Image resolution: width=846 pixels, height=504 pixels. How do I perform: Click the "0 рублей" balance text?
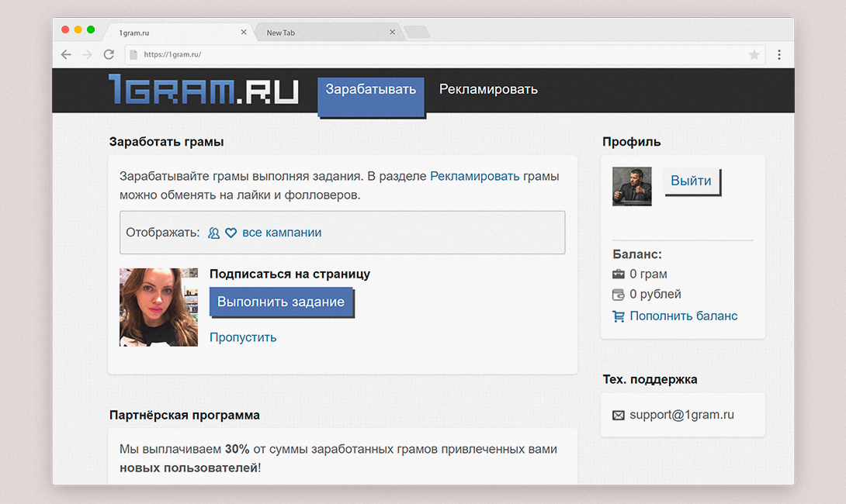click(x=655, y=295)
